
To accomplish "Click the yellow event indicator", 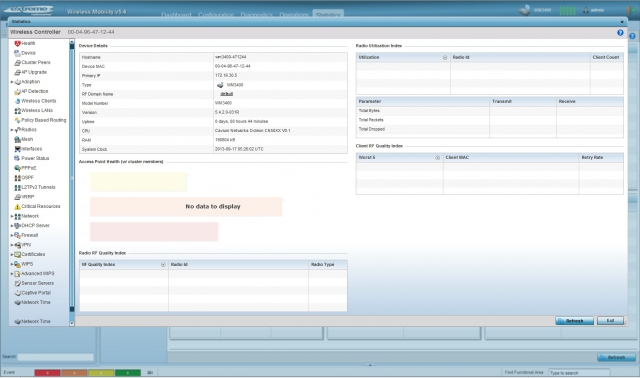I will click(x=101, y=373).
